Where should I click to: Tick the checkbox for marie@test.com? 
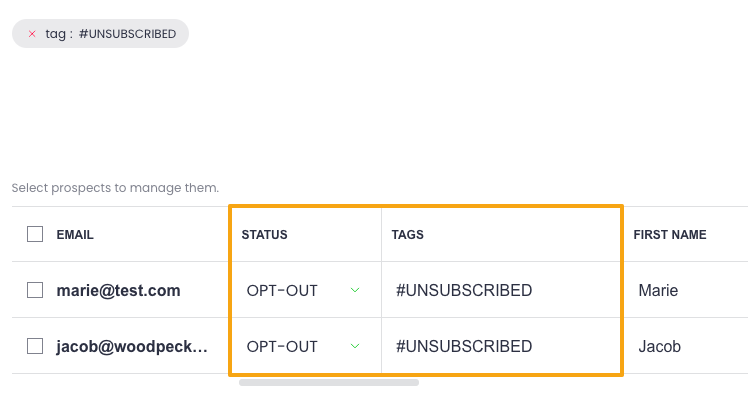click(x=35, y=290)
